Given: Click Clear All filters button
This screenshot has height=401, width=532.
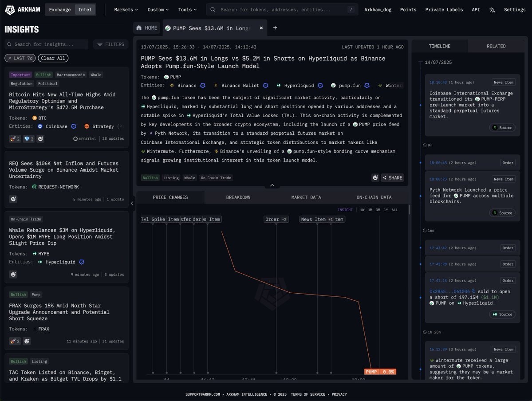Looking at the screenshot, I should coord(53,59).
